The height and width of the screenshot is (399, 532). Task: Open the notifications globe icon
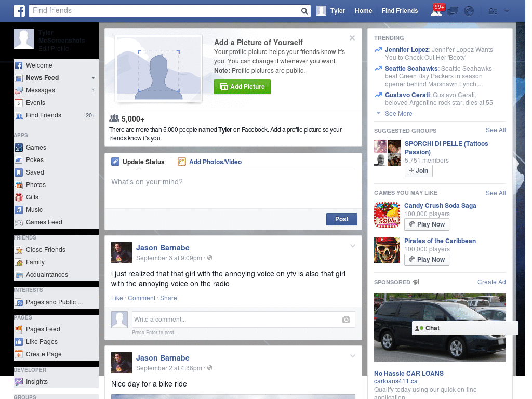469,11
